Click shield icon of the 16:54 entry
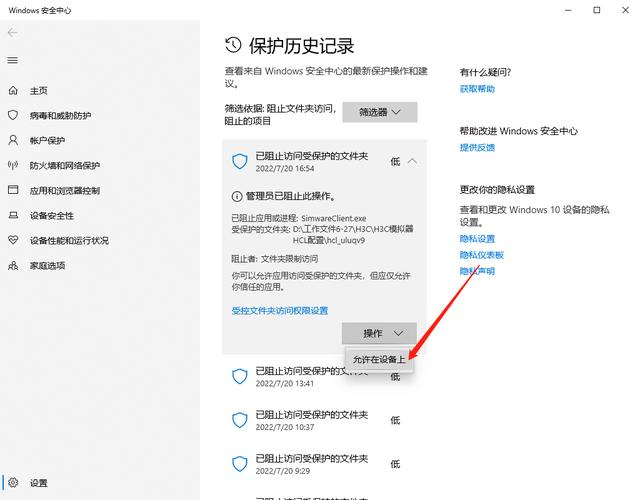 240,162
